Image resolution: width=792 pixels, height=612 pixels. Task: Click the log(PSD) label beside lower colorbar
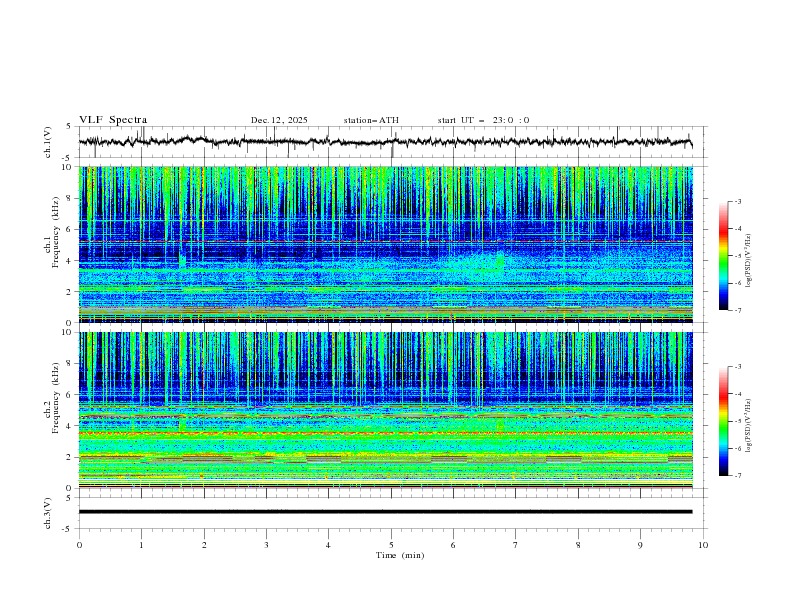(749, 425)
